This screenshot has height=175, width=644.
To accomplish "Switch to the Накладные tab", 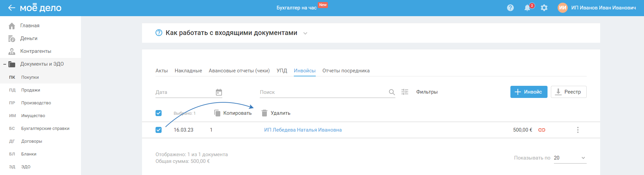I will 188,71.
